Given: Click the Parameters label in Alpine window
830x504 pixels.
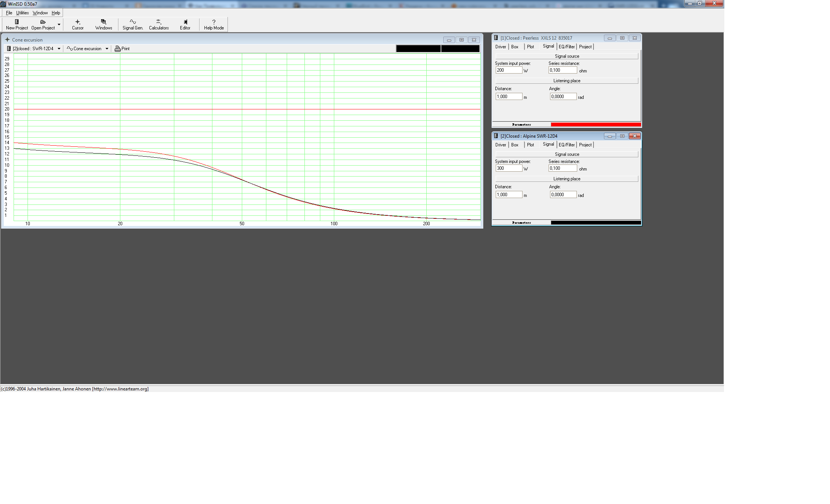Looking at the screenshot, I should click(x=521, y=223).
